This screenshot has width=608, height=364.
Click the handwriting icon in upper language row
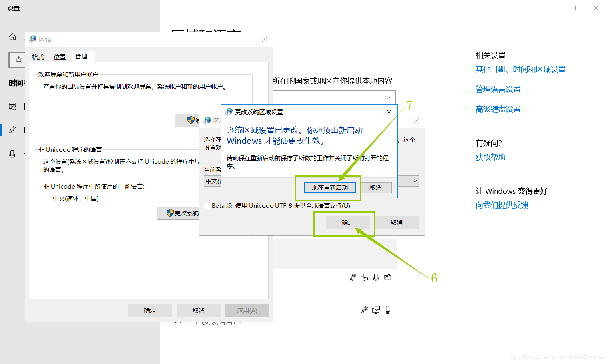pos(387,277)
